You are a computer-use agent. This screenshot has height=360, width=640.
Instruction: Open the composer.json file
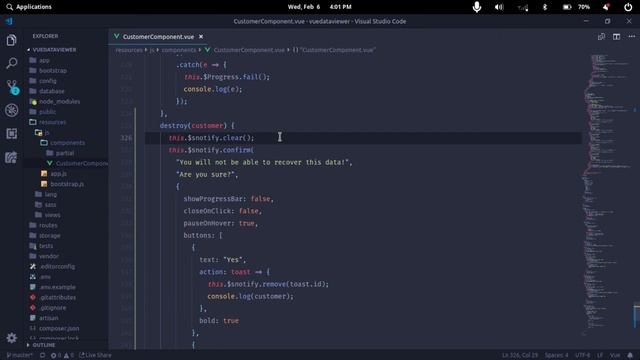[x=59, y=328]
